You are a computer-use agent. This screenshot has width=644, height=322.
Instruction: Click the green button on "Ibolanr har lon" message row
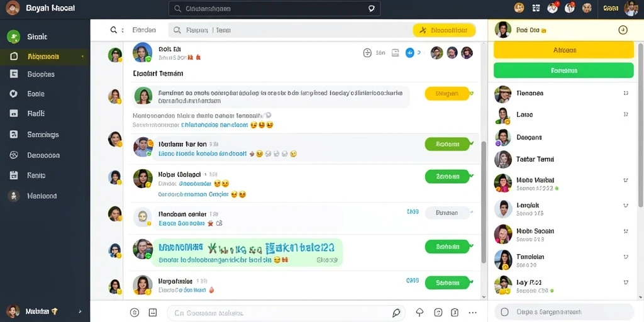pos(447,144)
